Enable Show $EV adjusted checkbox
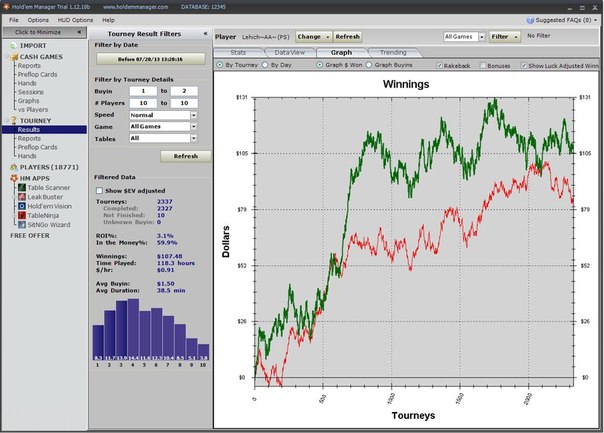The height and width of the screenshot is (433, 604). click(x=99, y=191)
